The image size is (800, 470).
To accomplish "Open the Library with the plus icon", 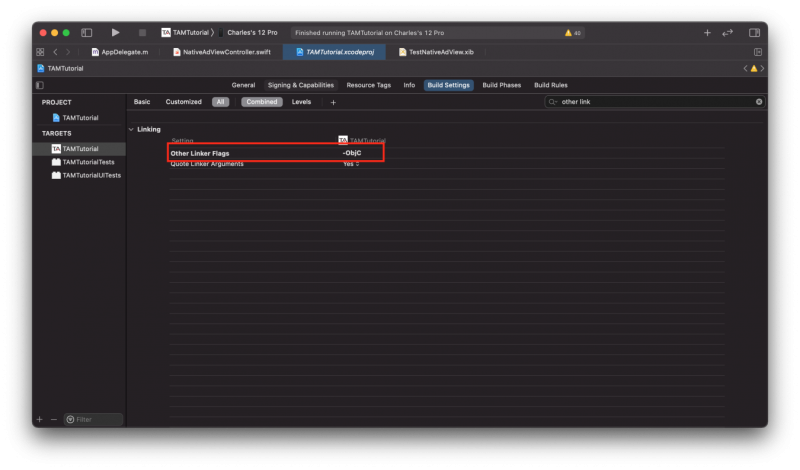I will pos(707,33).
